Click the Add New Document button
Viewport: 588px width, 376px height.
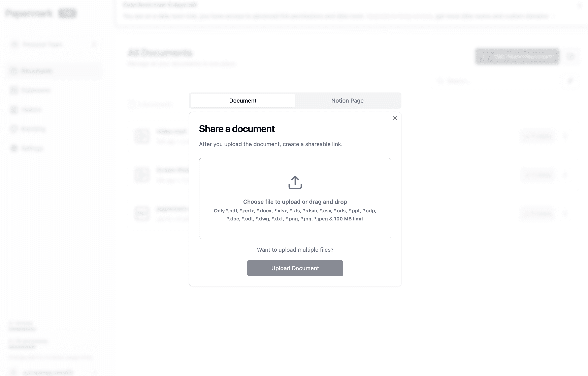coord(517,56)
